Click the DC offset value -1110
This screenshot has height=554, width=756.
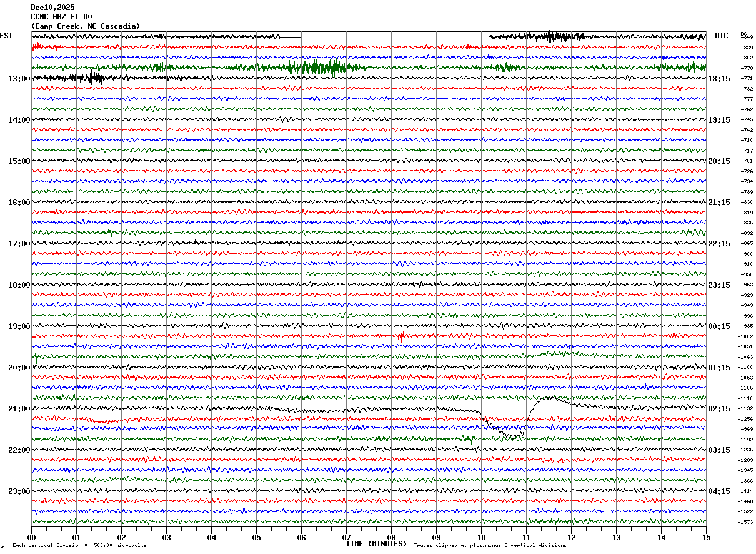coord(746,398)
